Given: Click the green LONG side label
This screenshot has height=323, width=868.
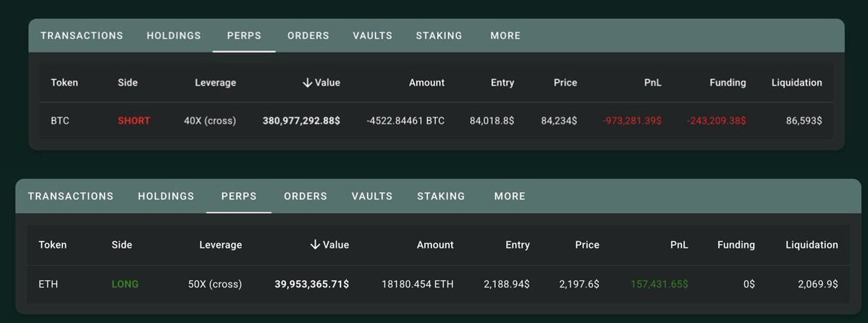Looking at the screenshot, I should click(x=125, y=285).
